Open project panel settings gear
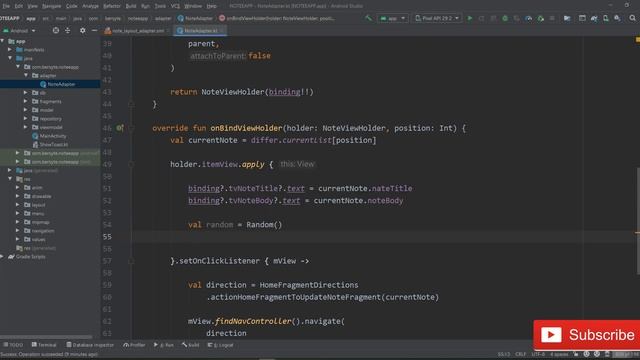This screenshot has width=640, height=360. (x=82, y=31)
